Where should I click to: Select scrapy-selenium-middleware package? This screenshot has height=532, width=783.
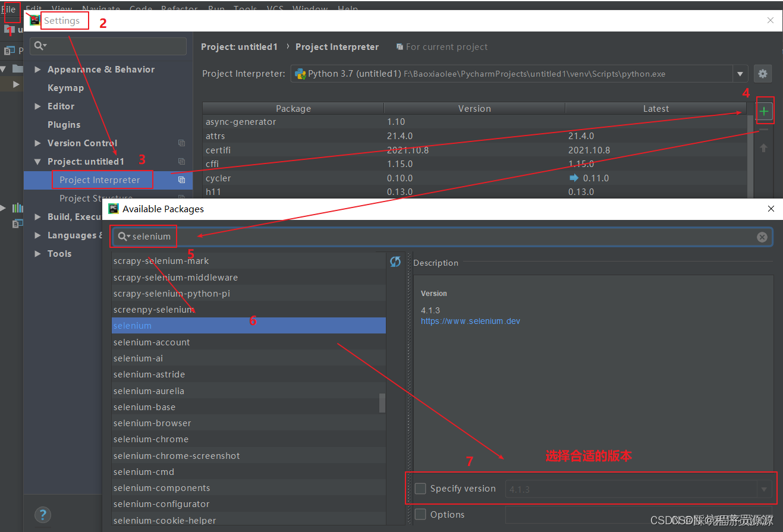[249, 278]
